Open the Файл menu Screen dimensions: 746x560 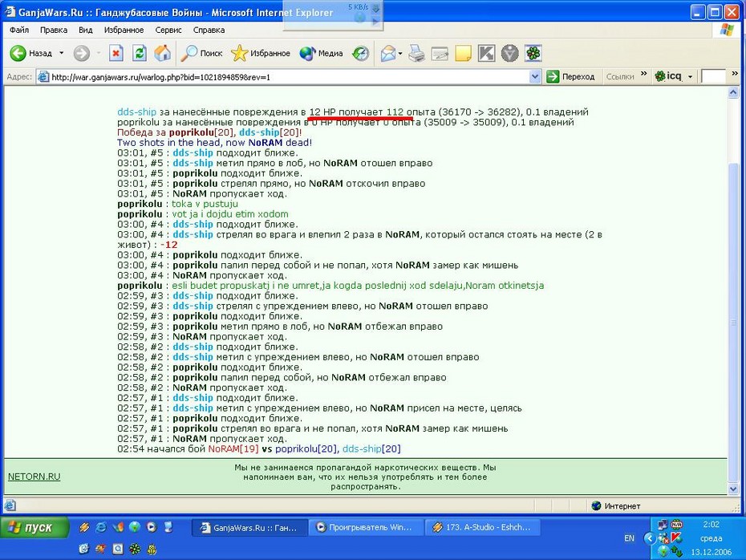tap(19, 30)
